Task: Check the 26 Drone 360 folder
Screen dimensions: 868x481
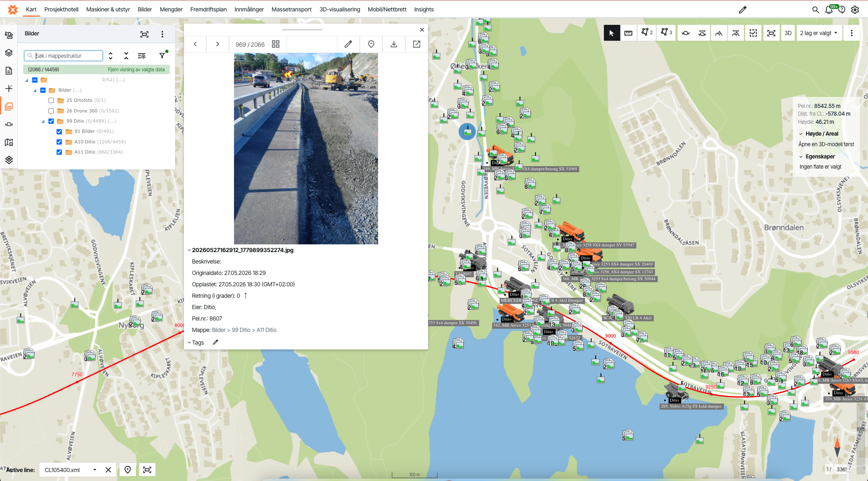Action: pyautogui.click(x=51, y=111)
